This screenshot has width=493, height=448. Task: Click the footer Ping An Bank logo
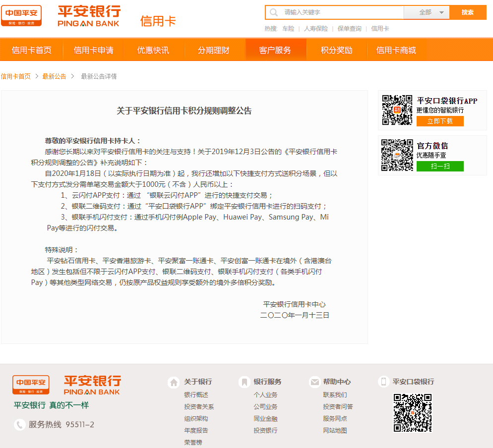(x=92, y=385)
